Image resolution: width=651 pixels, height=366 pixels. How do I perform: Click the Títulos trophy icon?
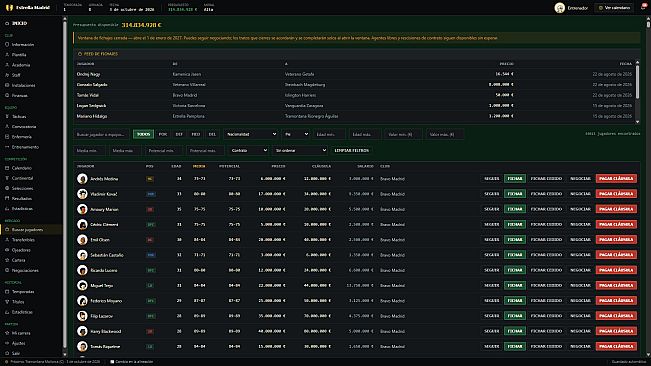(7, 302)
